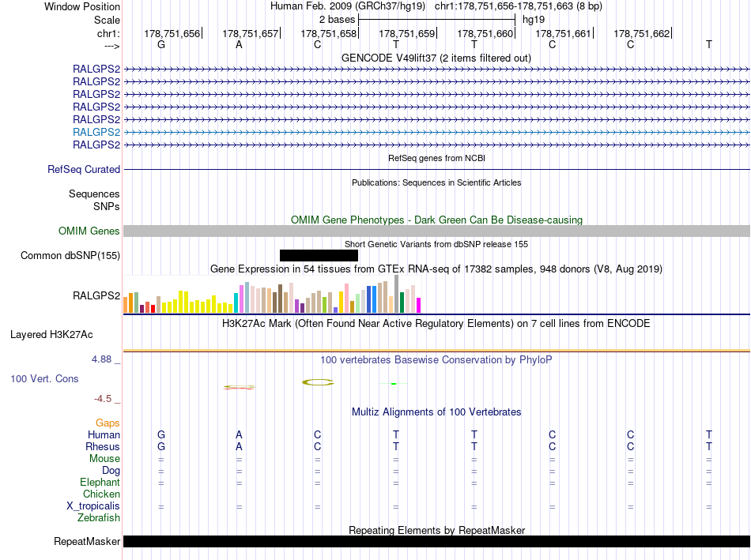
Task: Click the Rhesus species label
Action: [103, 446]
